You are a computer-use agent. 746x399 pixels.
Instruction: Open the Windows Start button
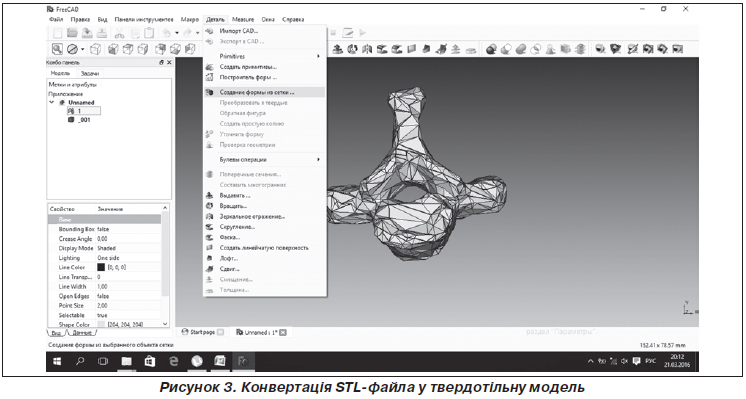(x=57, y=361)
